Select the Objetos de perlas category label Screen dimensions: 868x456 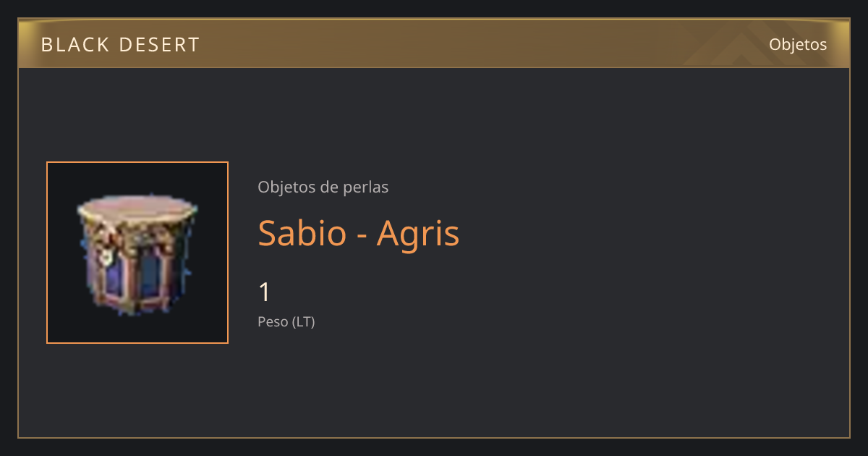pos(323,187)
